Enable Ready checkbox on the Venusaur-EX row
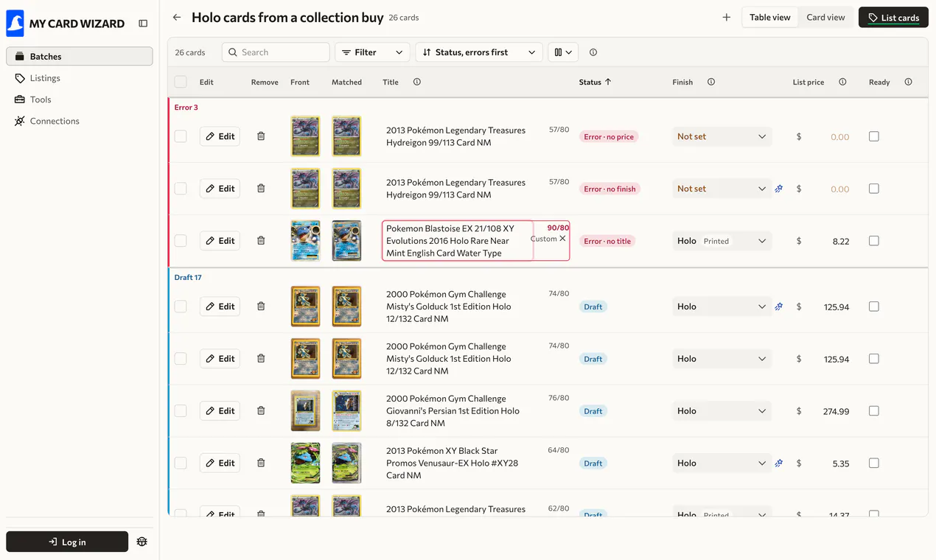 pos(874,463)
